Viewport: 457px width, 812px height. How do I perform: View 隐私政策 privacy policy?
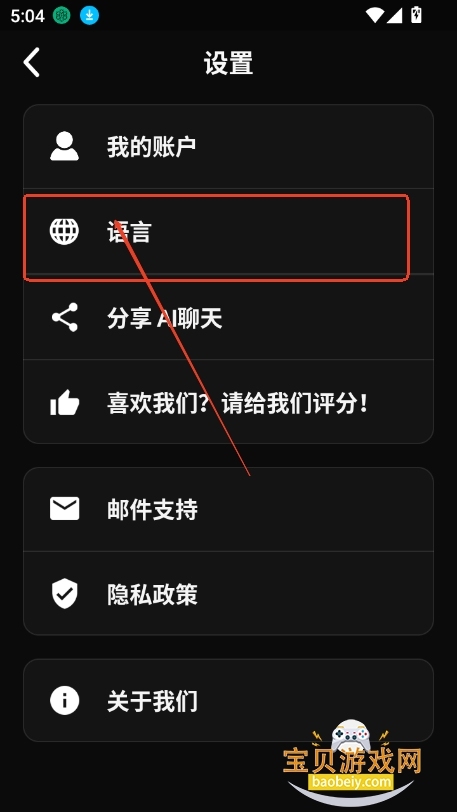click(x=228, y=593)
